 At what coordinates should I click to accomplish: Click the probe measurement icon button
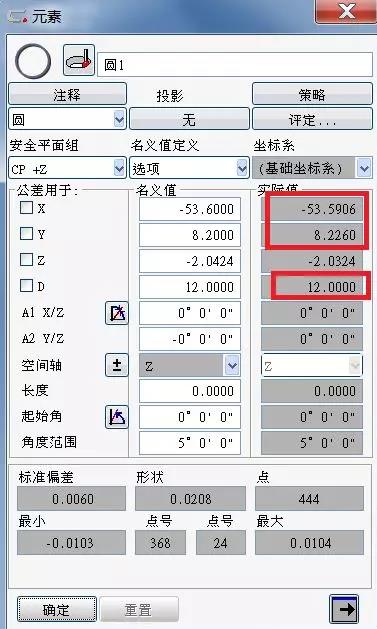coord(79,61)
